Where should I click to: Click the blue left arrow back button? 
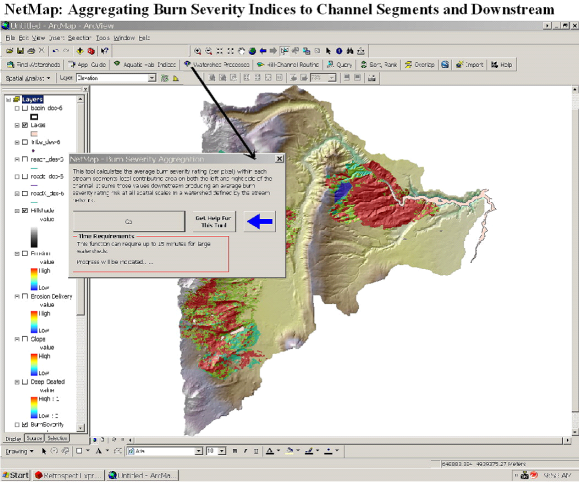coord(260,222)
